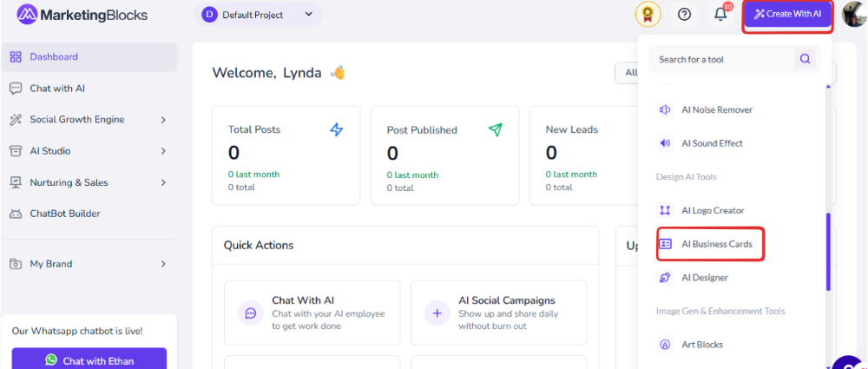The image size is (868, 369).
Task: Expand the My Brand chevron
Action: (x=163, y=264)
